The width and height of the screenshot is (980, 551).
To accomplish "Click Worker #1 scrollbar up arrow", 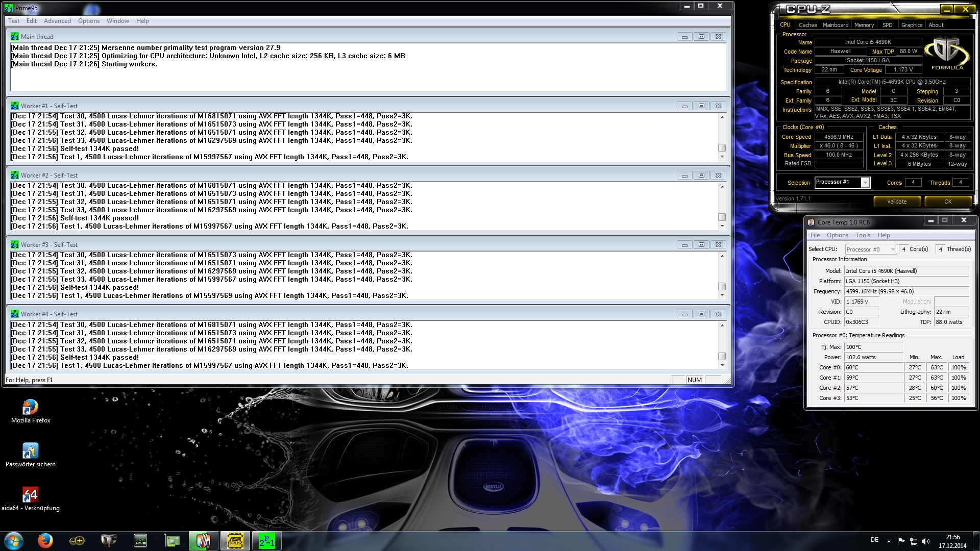I will click(722, 117).
